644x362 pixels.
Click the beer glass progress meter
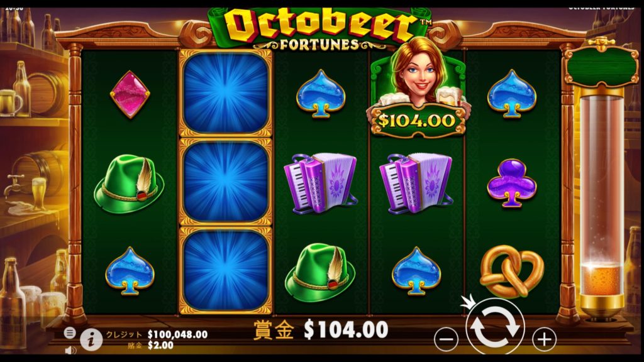(x=602, y=206)
